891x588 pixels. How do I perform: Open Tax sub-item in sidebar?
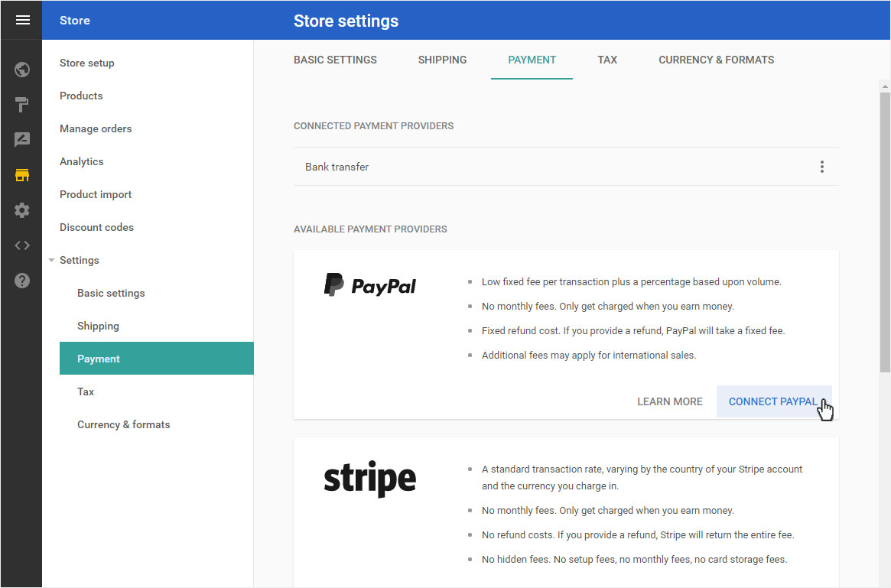85,391
